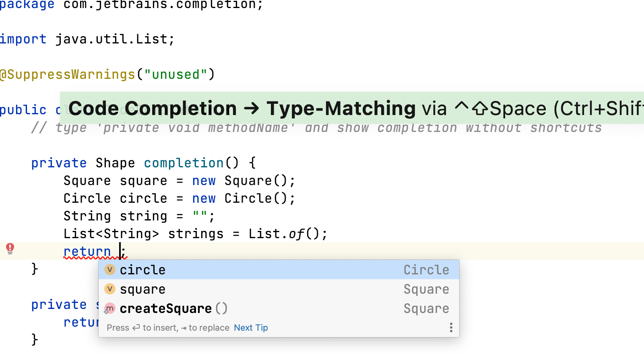Screen dimensions: 644x354
Task: Click the Square type label on square row
Action: [426, 289]
